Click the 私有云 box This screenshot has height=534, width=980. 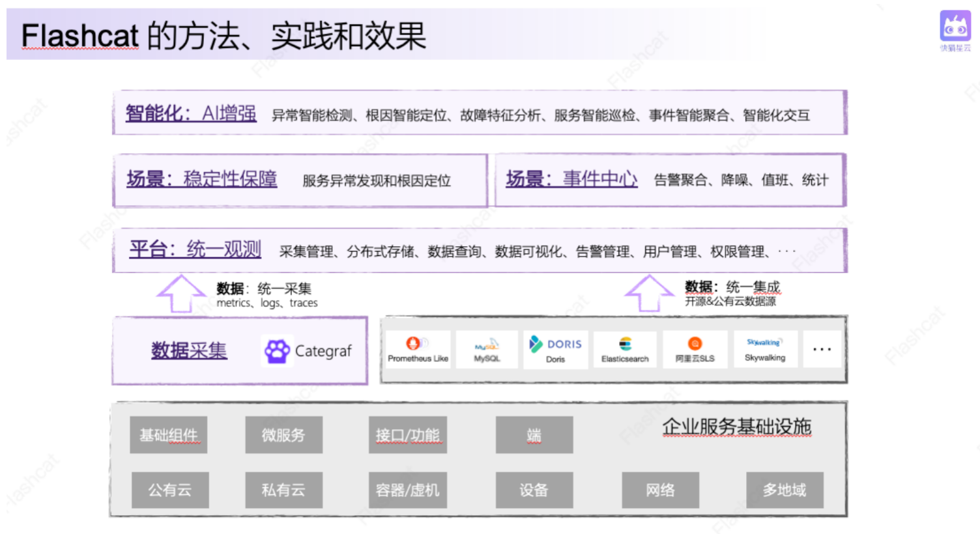283,490
